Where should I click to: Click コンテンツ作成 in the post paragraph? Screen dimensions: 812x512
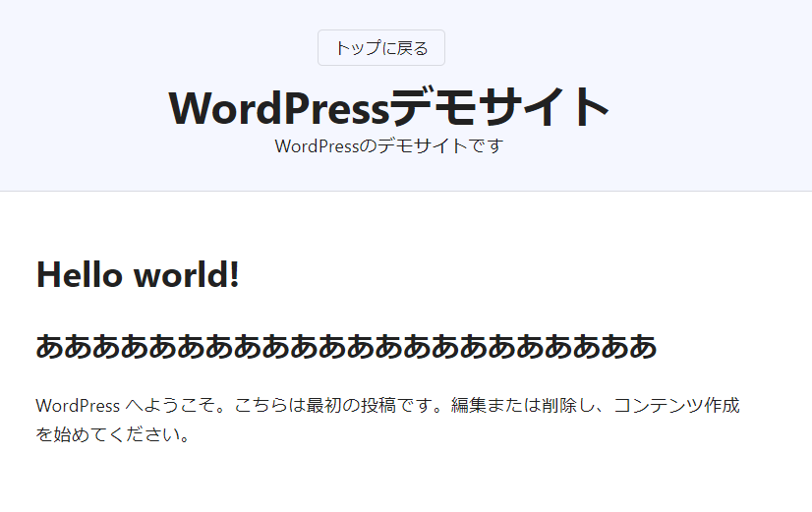pyautogui.click(x=676, y=406)
